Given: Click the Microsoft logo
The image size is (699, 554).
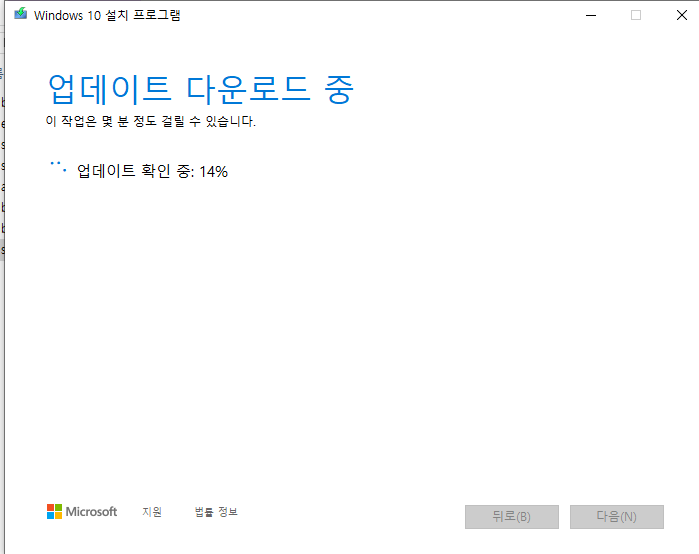Looking at the screenshot, I should [x=82, y=512].
